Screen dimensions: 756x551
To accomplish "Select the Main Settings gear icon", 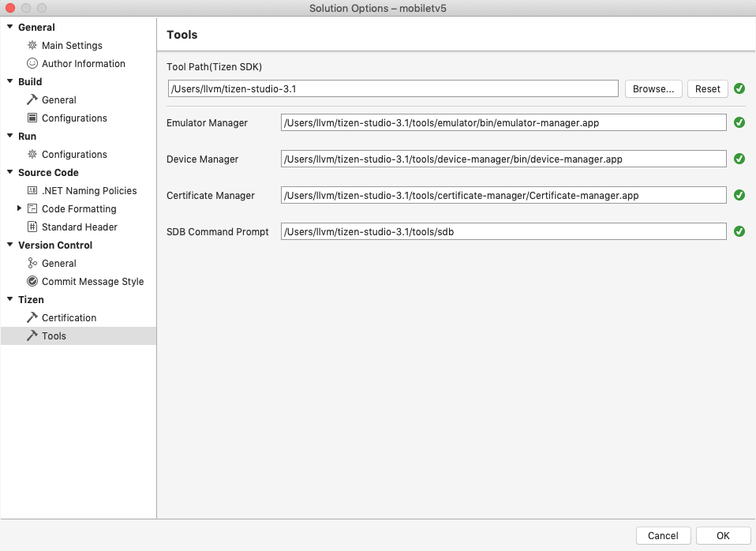I will click(x=32, y=45).
